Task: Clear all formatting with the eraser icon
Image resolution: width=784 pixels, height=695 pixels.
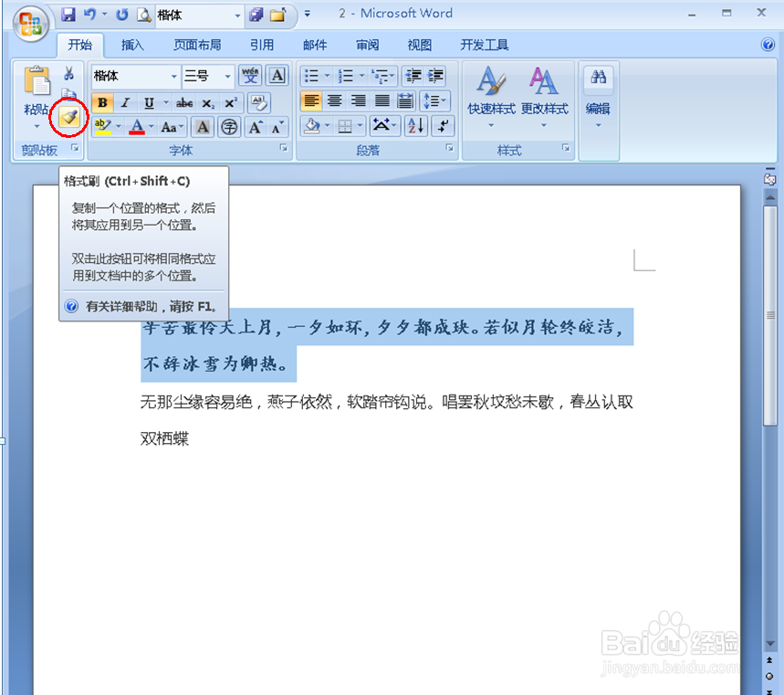Action: [258, 103]
